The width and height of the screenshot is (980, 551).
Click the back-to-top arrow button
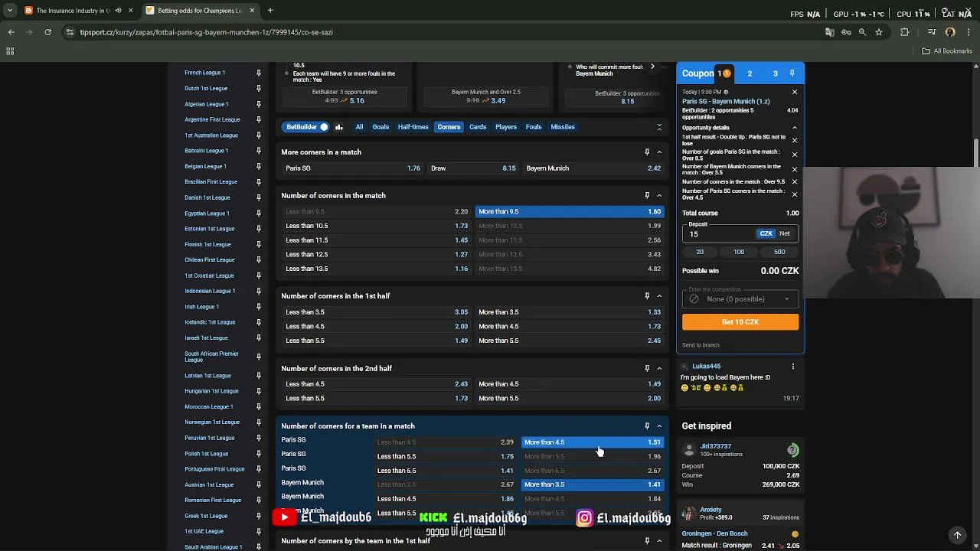[957, 535]
